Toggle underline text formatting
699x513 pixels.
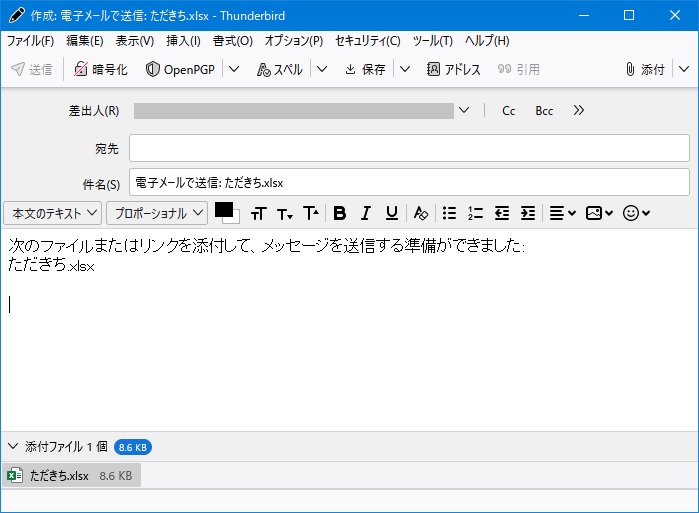(x=392, y=213)
